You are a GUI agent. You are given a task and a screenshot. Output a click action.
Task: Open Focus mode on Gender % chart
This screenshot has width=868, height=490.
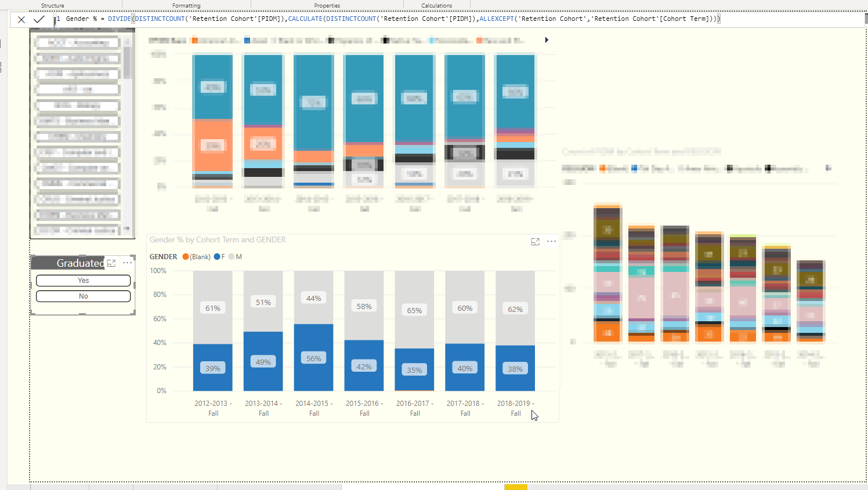coord(535,242)
